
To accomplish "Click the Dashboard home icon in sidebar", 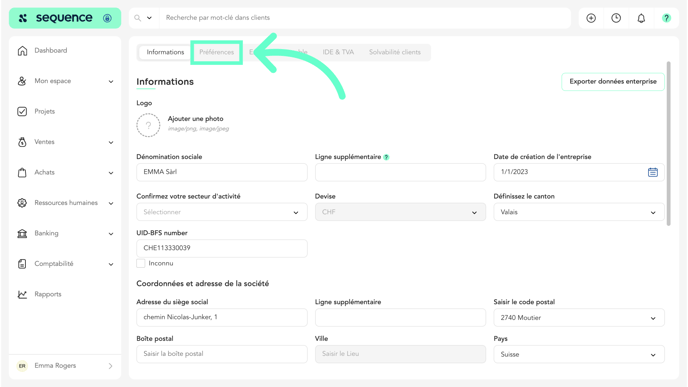I will (22, 50).
